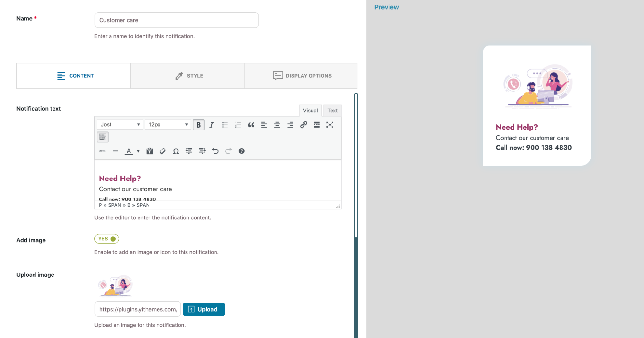The width and height of the screenshot is (644, 338).
Task: Click the 'Need Help?' heading in preview
Action: click(x=517, y=127)
